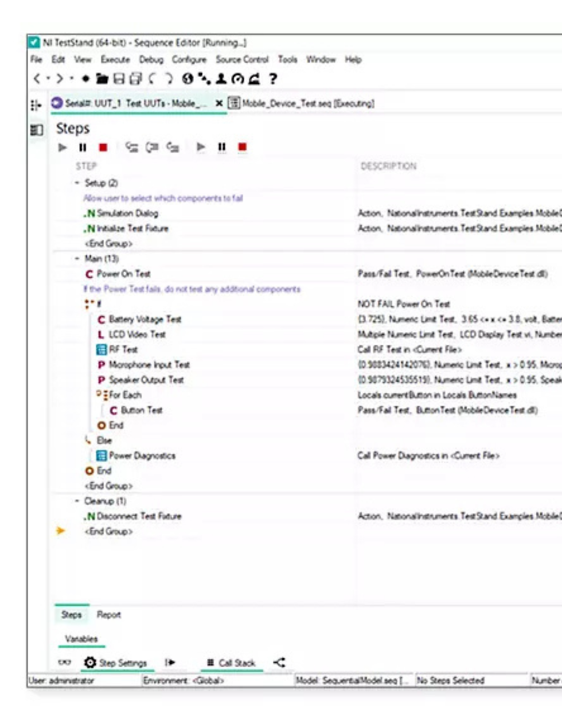Collapse the Cleanup (1) step group

click(77, 501)
